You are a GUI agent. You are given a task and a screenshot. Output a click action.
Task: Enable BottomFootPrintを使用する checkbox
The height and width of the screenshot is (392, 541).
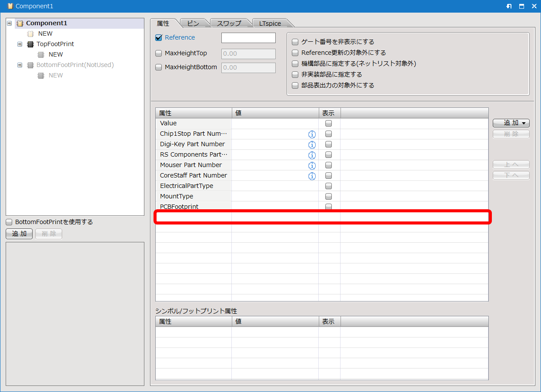click(9, 222)
